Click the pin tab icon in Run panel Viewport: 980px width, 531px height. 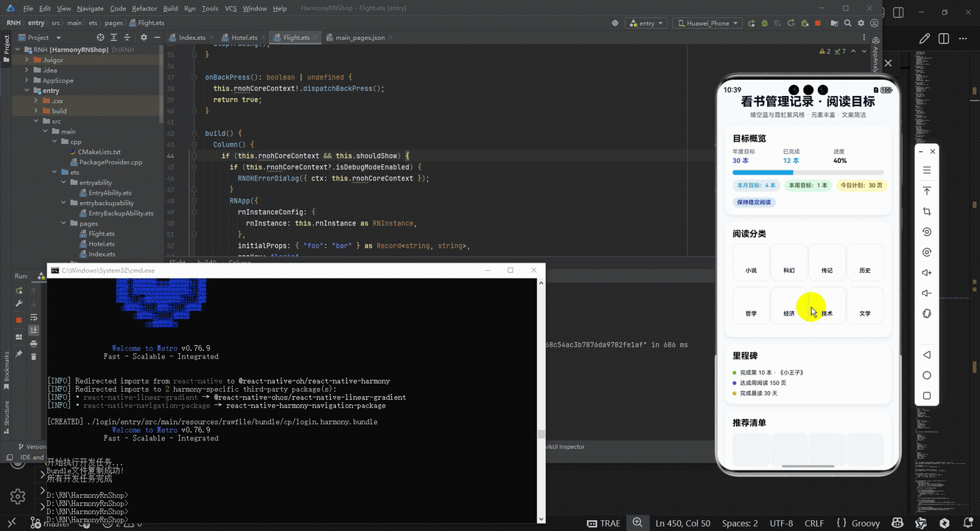coord(19,355)
